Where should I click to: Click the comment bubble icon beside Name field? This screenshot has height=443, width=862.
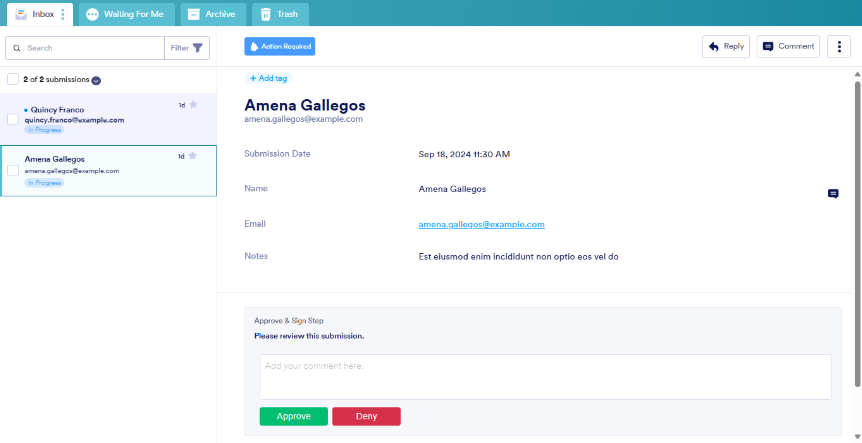tap(833, 193)
